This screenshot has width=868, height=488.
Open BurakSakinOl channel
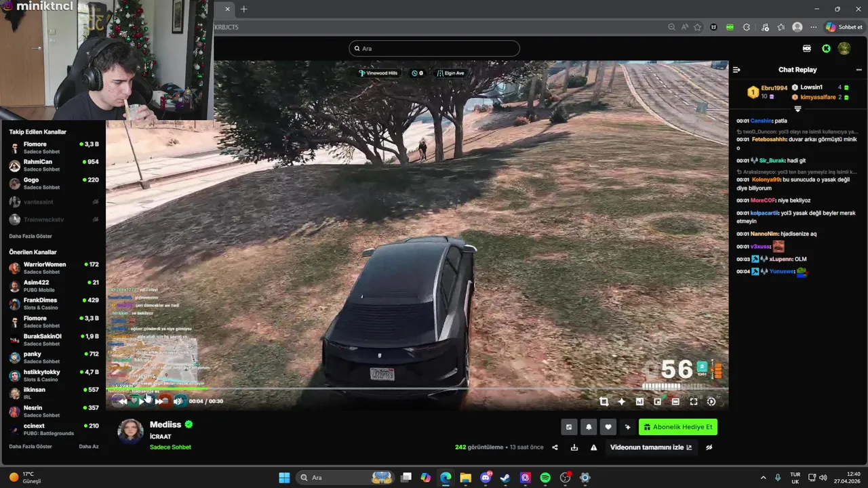(53, 340)
